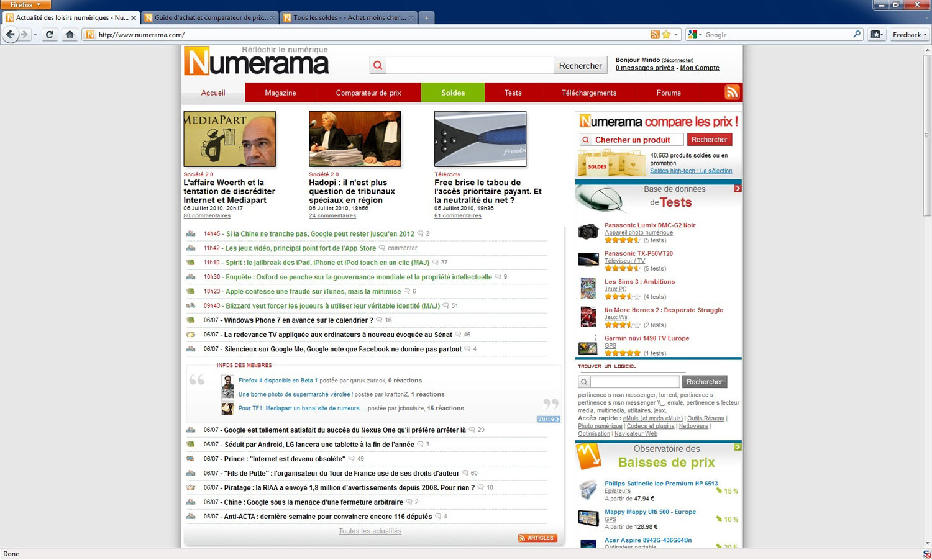Click comment bubble next to Prince article
Image resolution: width=932 pixels, height=560 pixels.
(352, 459)
